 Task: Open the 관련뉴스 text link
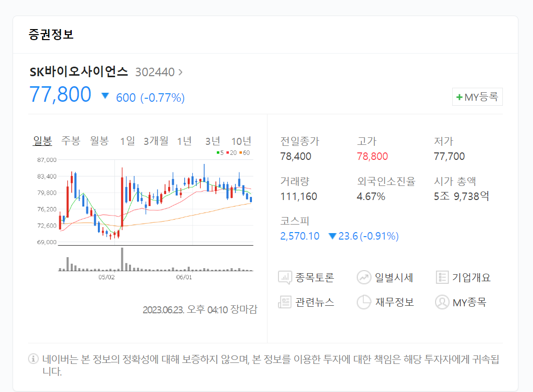pyautogui.click(x=315, y=302)
